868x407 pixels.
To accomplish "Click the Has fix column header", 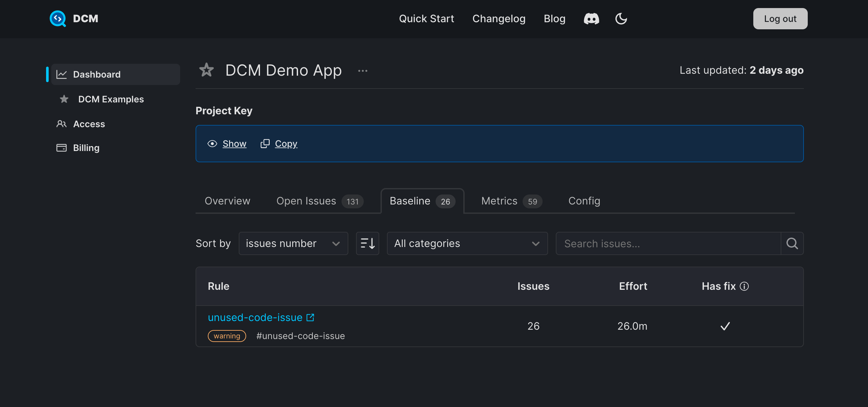I will click(719, 286).
